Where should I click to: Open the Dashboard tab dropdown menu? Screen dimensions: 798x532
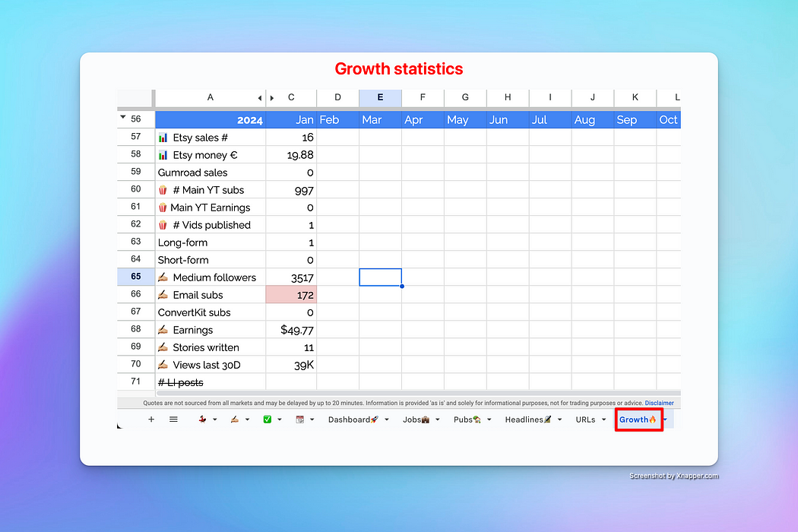tap(387, 419)
